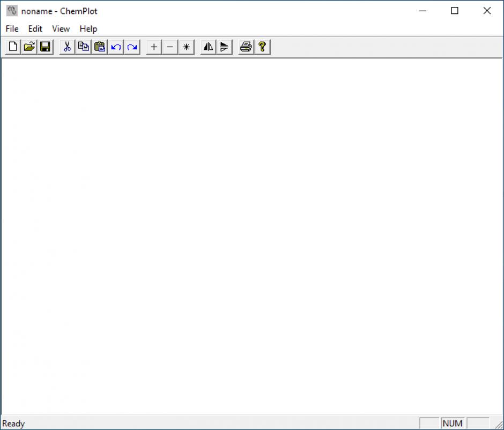Click inside the blank drawing canvas

pos(252,236)
